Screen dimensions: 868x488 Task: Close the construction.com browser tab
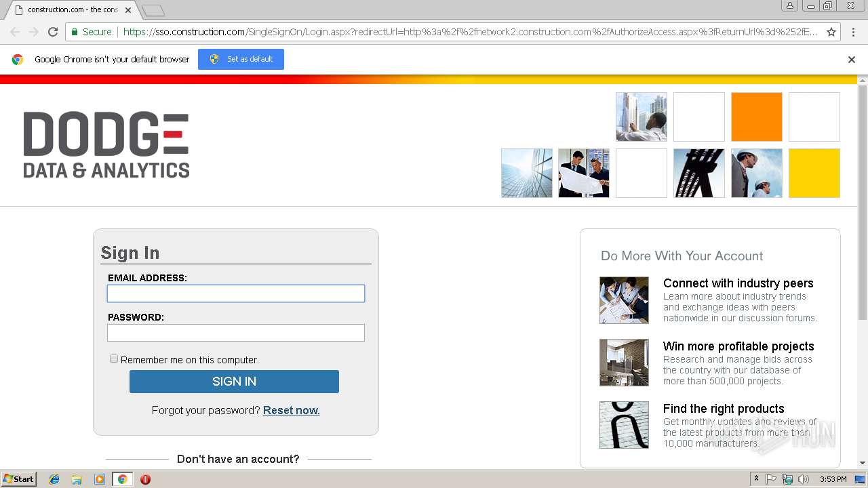click(128, 10)
